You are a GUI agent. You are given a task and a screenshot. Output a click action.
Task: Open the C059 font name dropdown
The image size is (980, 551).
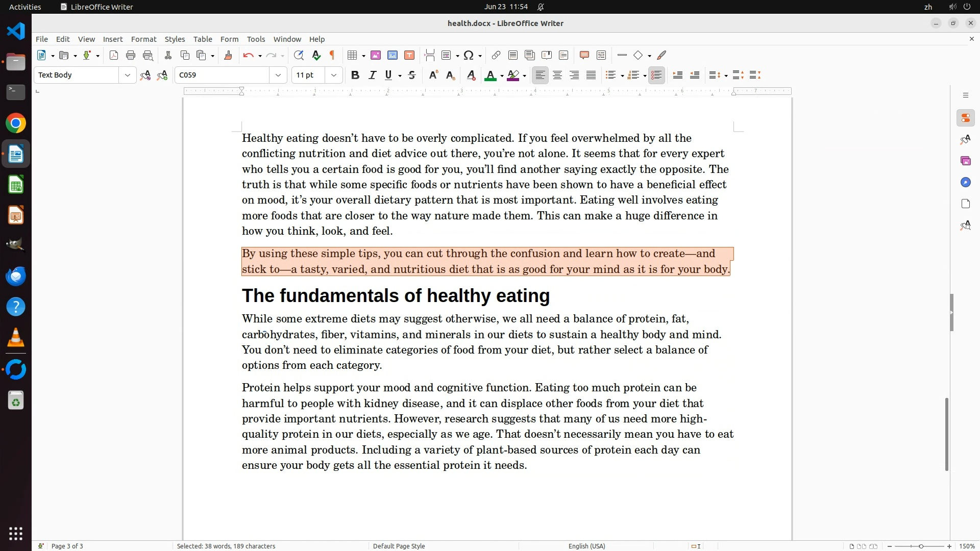point(278,75)
